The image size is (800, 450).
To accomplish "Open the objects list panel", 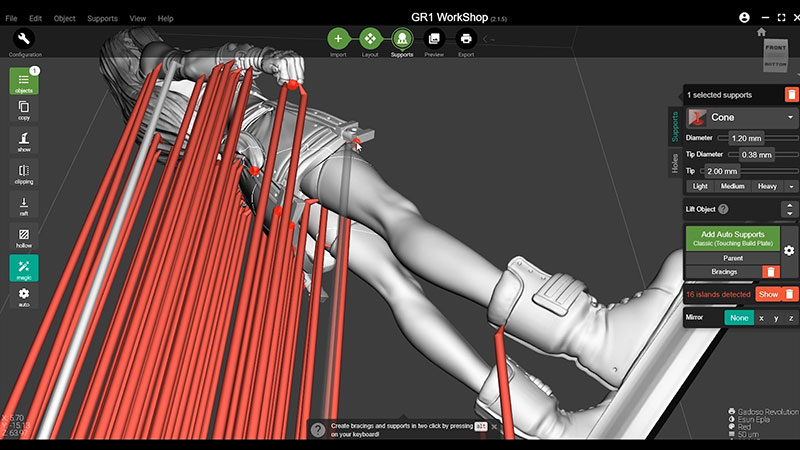I will click(24, 80).
